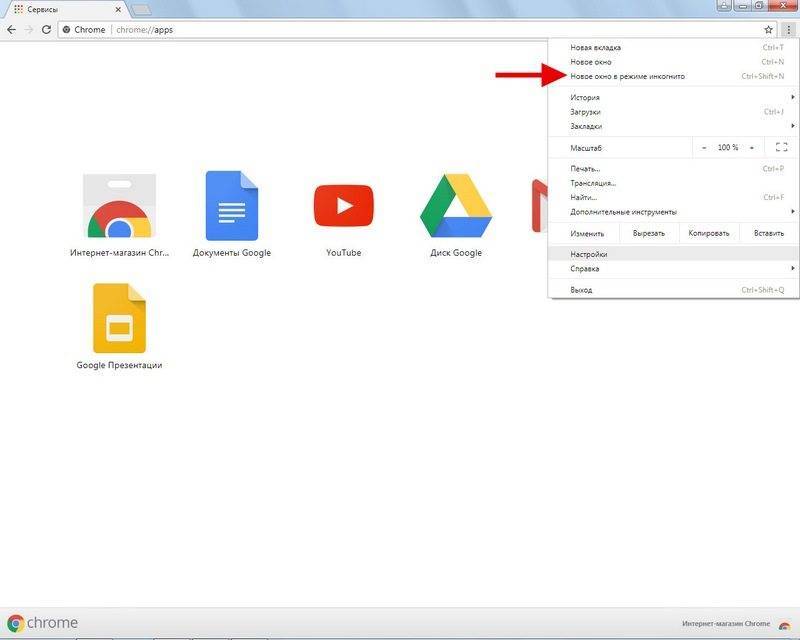Expand Дополнительные инструменты submenu
The width and height of the screenshot is (800, 640).
click(x=673, y=211)
